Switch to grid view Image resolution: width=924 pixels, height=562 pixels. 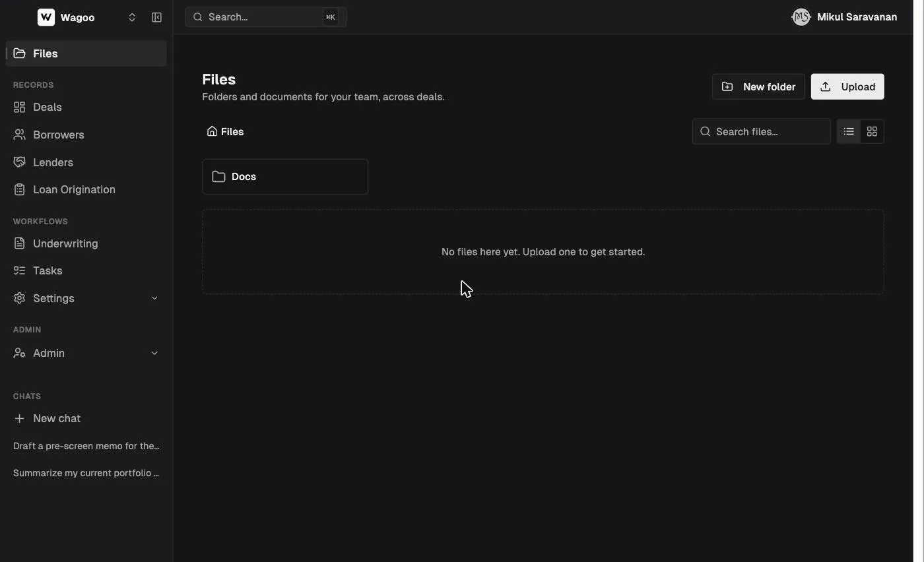tap(872, 131)
